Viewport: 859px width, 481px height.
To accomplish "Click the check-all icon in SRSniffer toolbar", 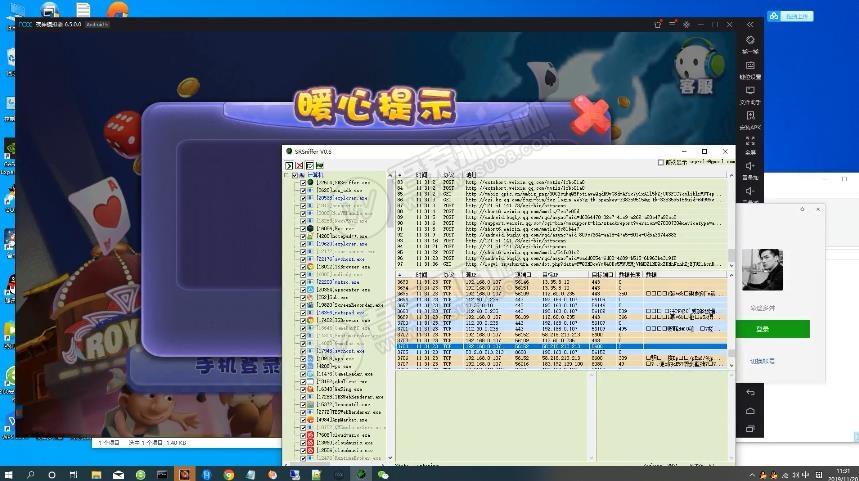I will point(310,165).
